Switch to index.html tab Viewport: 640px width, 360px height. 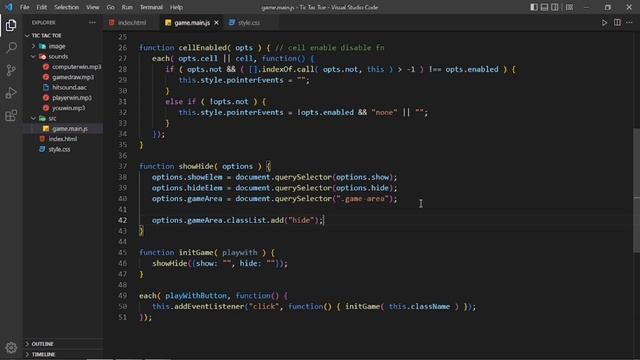coord(131,23)
